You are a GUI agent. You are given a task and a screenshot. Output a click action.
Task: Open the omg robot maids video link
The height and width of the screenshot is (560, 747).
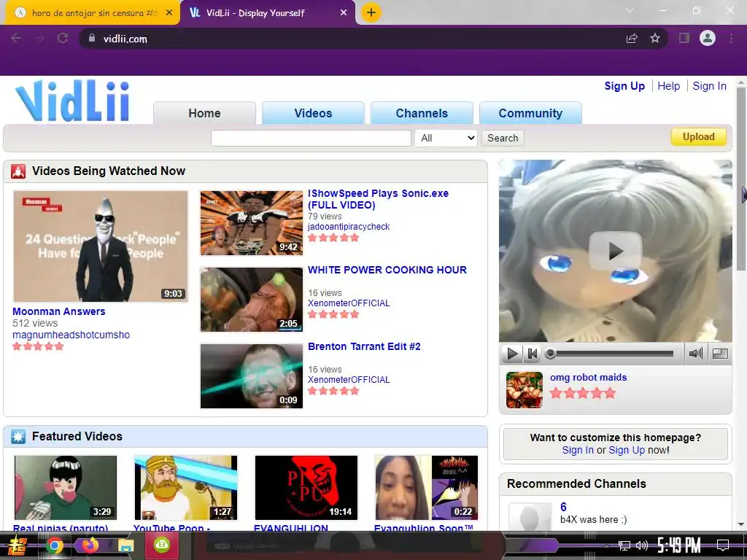588,377
